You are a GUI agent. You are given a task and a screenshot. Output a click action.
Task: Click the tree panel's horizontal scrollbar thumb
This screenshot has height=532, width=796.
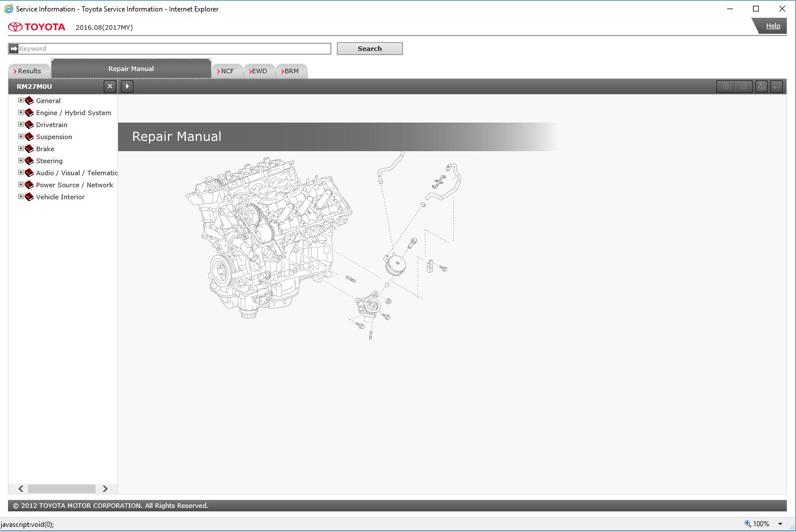(61, 488)
